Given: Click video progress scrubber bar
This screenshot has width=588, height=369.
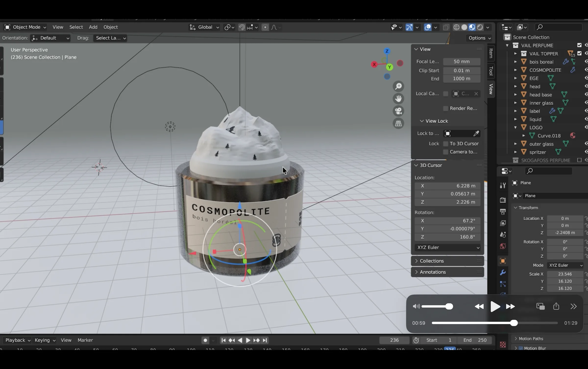Looking at the screenshot, I should (495, 323).
